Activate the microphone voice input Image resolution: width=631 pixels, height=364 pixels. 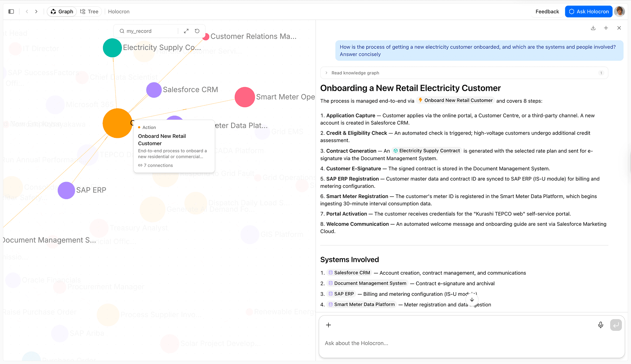click(x=601, y=325)
